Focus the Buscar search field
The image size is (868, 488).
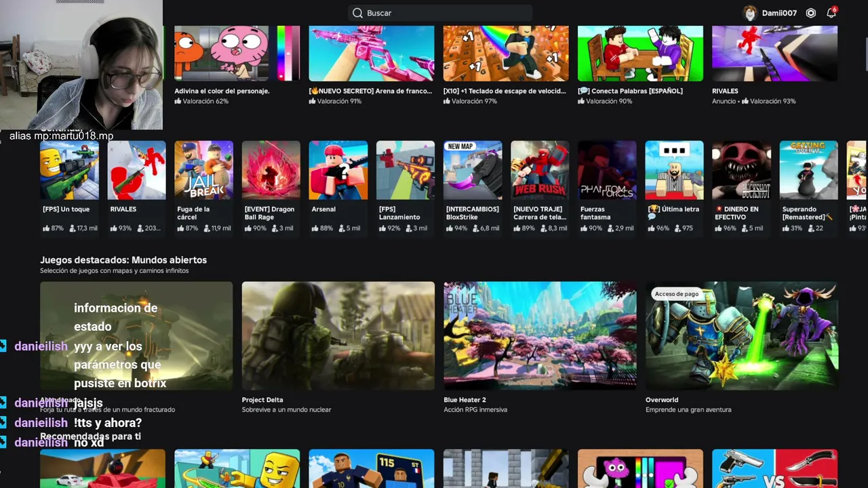point(440,13)
